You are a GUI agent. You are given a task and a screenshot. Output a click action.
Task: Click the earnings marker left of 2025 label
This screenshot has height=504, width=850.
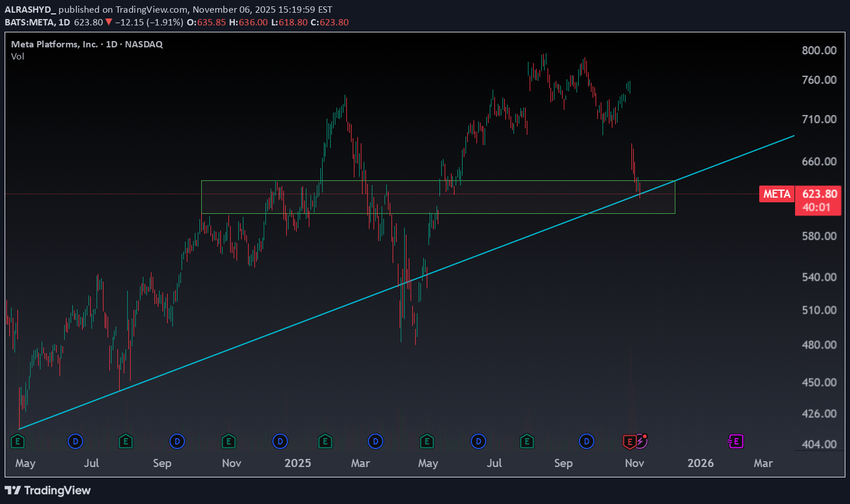(228, 442)
